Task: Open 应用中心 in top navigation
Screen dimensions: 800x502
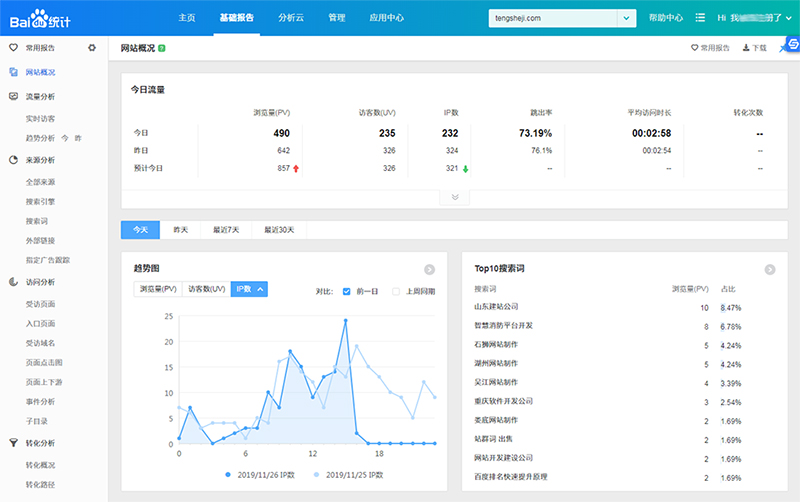Action: click(386, 18)
